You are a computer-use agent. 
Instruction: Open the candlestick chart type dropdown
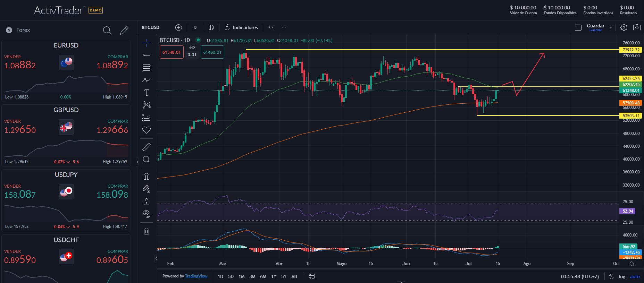211,27
